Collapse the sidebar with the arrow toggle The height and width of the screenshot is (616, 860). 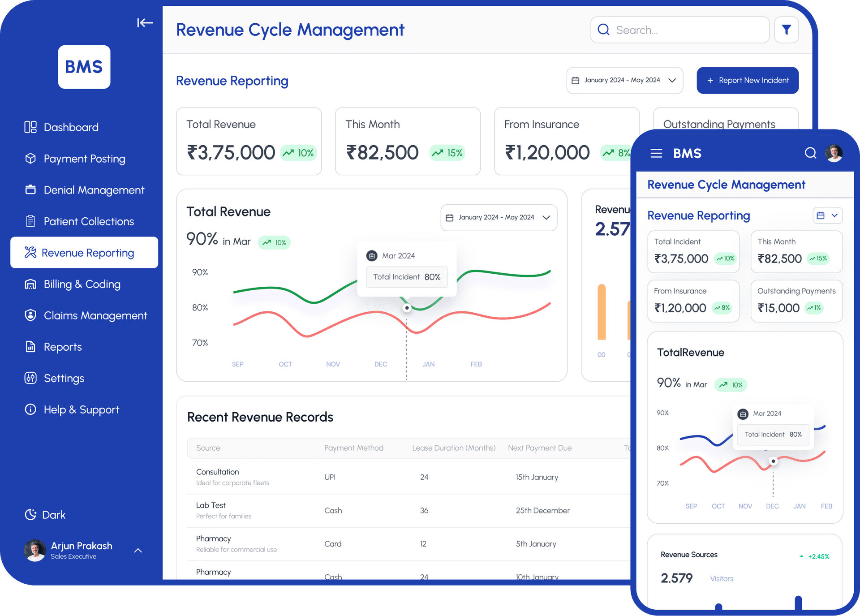pyautogui.click(x=145, y=22)
